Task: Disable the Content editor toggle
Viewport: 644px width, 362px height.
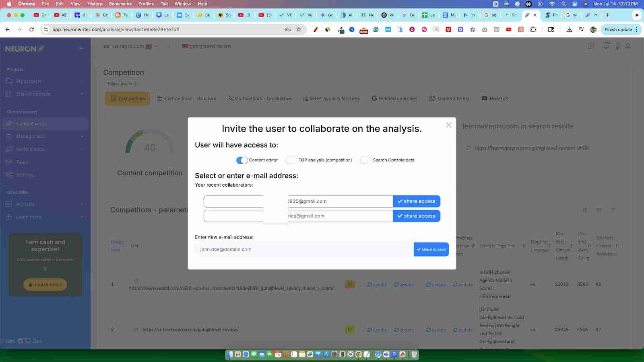Action: pos(242,160)
